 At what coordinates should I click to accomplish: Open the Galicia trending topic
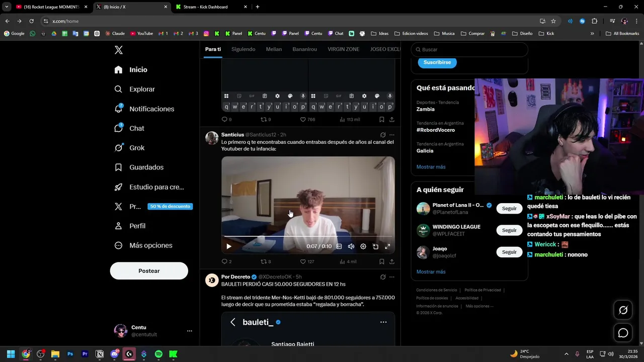coord(425,151)
